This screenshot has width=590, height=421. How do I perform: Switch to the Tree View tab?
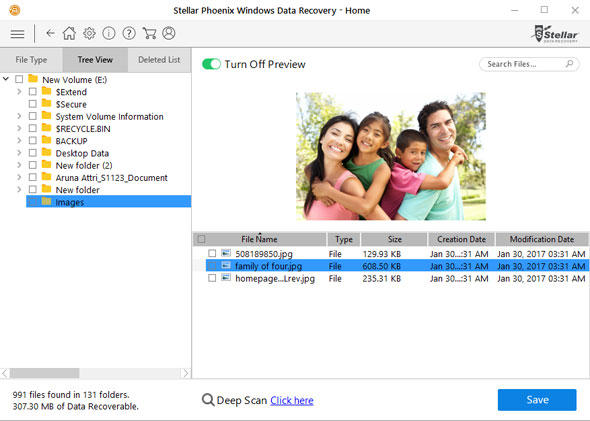point(95,60)
